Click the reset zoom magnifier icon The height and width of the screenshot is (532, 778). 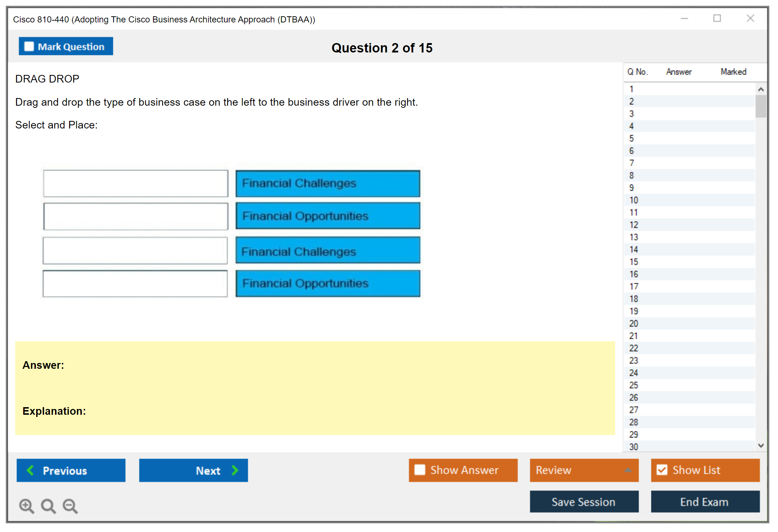(x=48, y=506)
